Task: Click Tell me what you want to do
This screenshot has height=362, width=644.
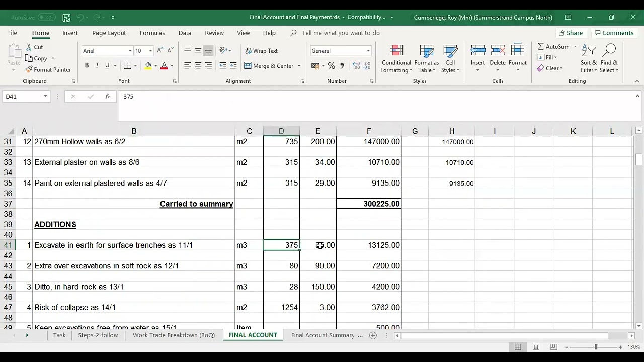Action: [341, 33]
